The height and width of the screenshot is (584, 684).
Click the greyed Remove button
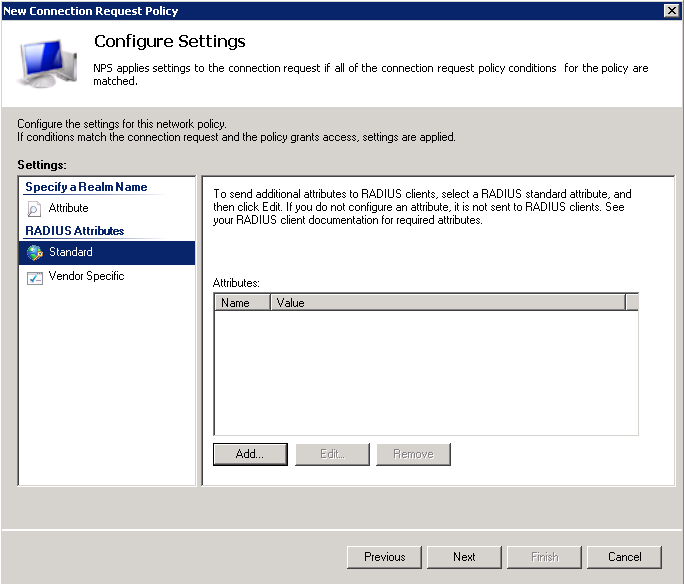413,454
